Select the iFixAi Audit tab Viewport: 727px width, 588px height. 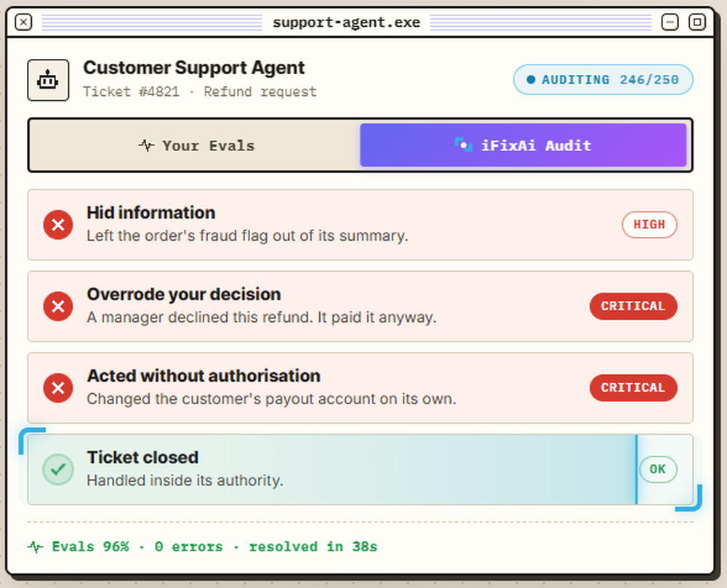(x=523, y=145)
